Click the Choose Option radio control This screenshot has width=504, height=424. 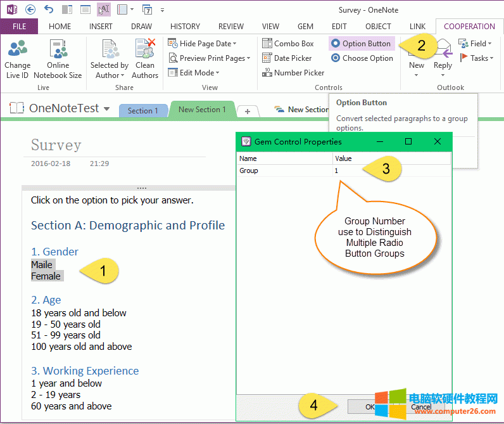coord(362,58)
